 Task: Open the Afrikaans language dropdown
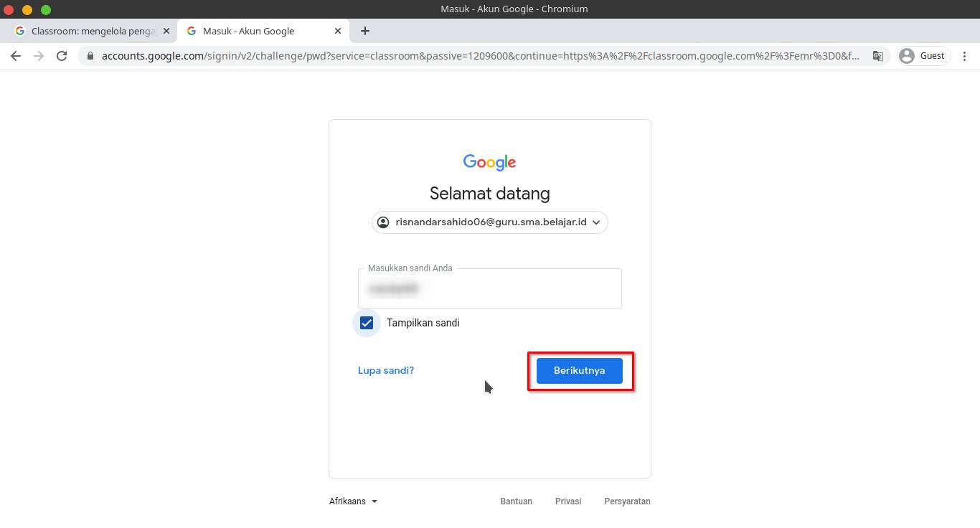click(353, 501)
